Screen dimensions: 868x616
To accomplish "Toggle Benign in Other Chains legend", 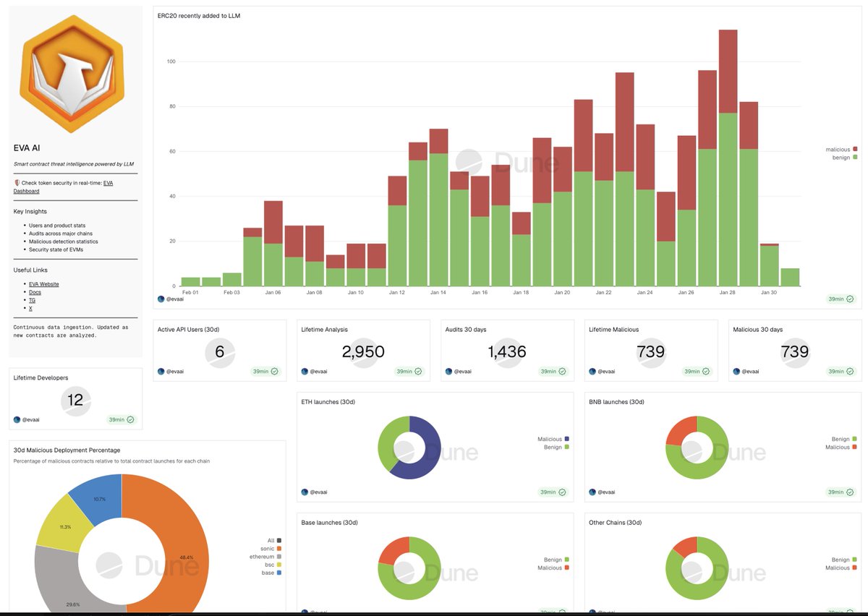I will [844, 560].
